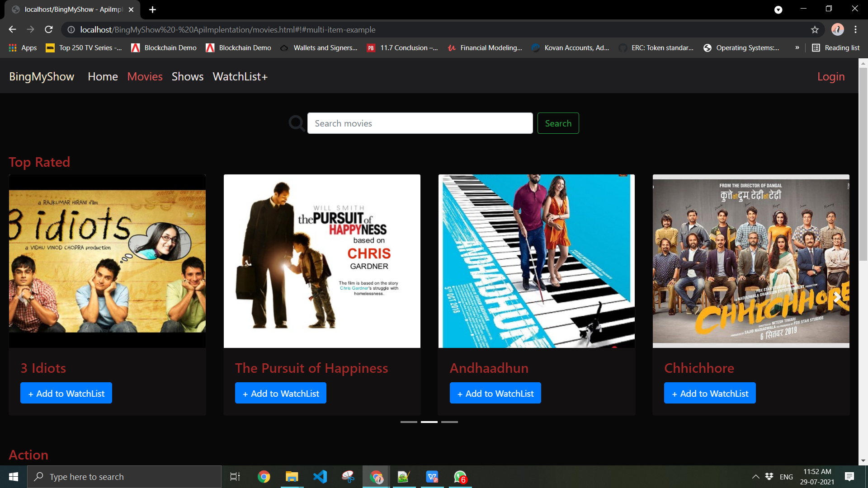Screen dimensions: 868x488
Task: Select the third carousel pagination dot
Action: (x=449, y=422)
